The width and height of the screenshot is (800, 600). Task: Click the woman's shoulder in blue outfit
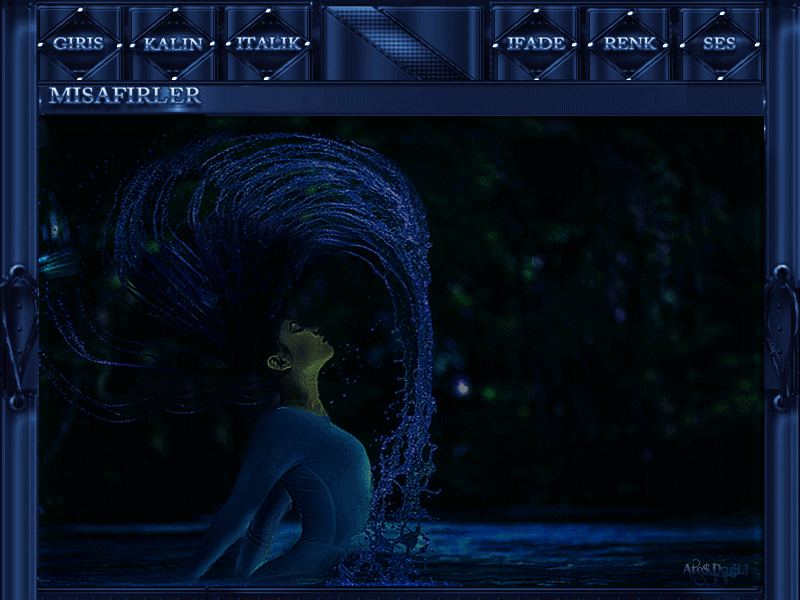[x=300, y=430]
